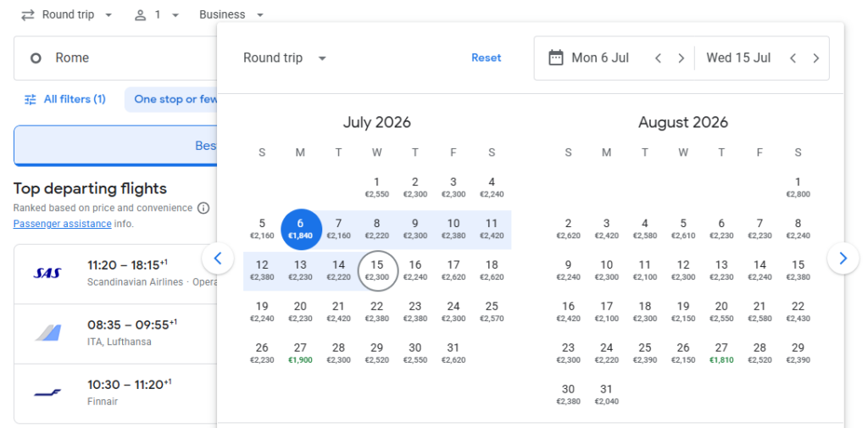
Task: Click the Rome origin input field
Action: click(x=116, y=58)
